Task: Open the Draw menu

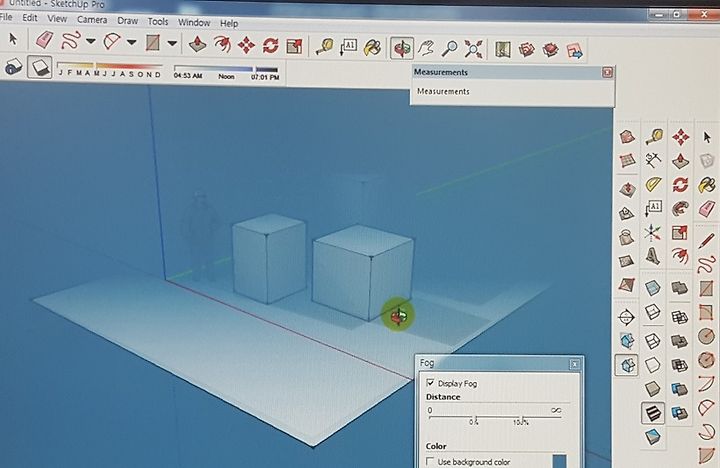Action: tap(127, 21)
